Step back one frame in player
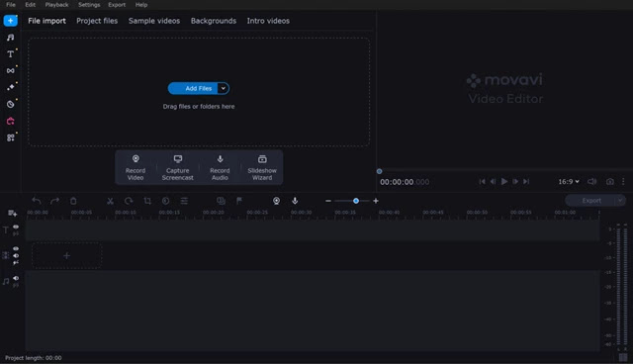The width and height of the screenshot is (633, 364). [x=493, y=182]
